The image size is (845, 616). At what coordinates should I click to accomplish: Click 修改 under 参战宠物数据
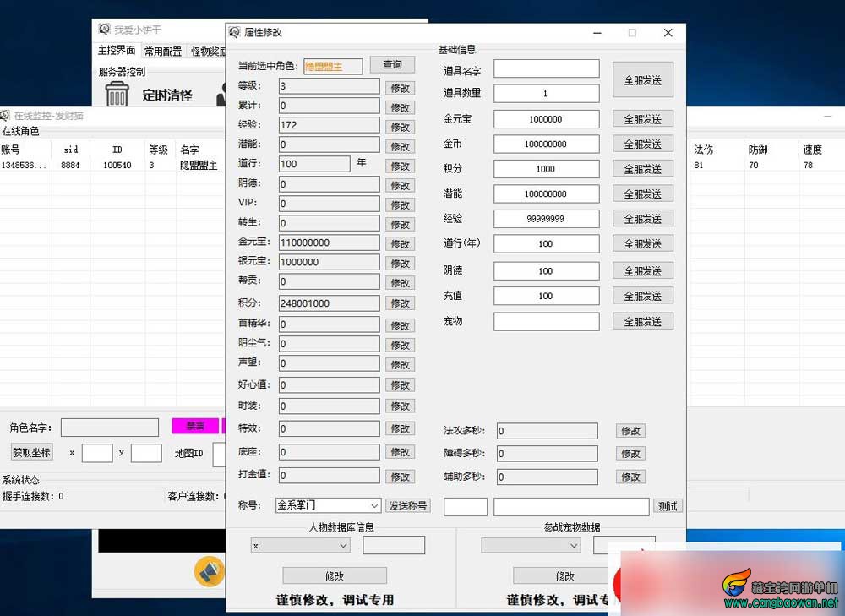click(561, 575)
